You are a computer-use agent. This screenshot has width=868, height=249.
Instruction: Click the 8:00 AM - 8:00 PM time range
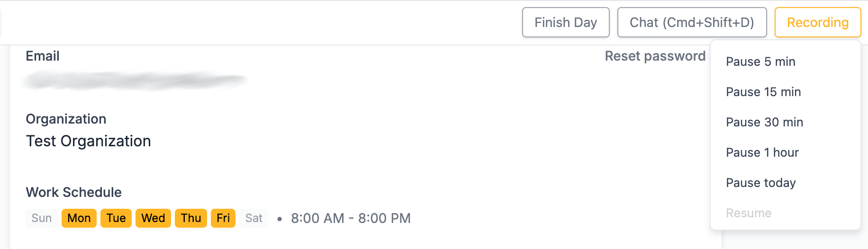351,218
